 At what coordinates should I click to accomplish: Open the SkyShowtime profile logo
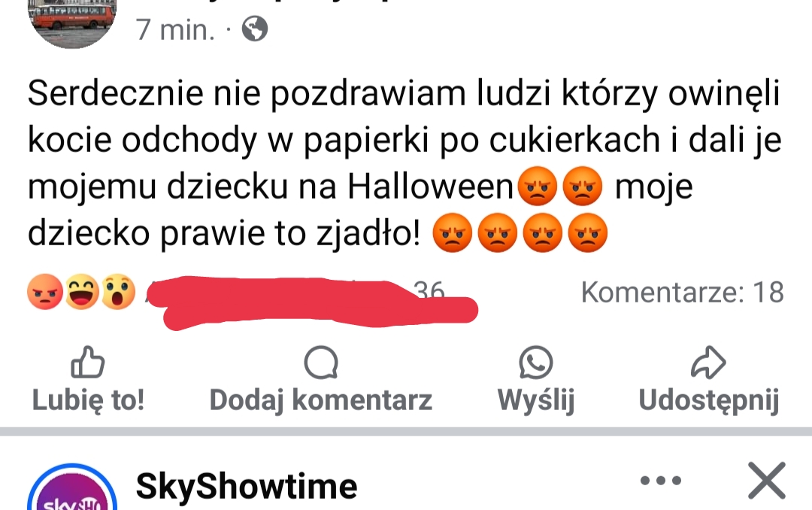[x=72, y=487]
